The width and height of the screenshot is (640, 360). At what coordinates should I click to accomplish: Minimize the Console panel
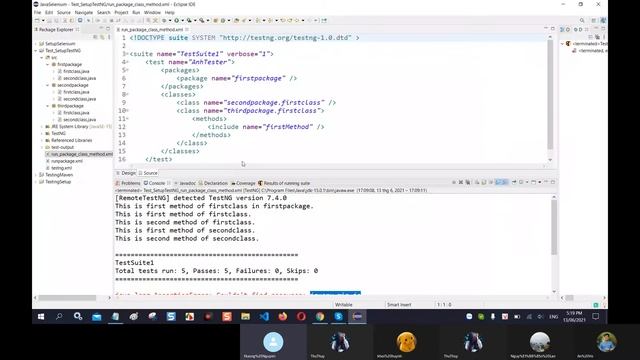(x=546, y=182)
